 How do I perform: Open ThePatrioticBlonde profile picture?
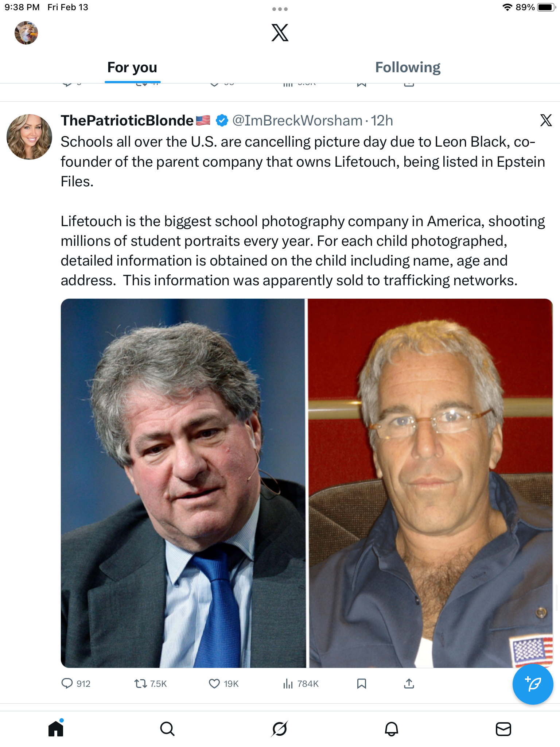[30, 137]
